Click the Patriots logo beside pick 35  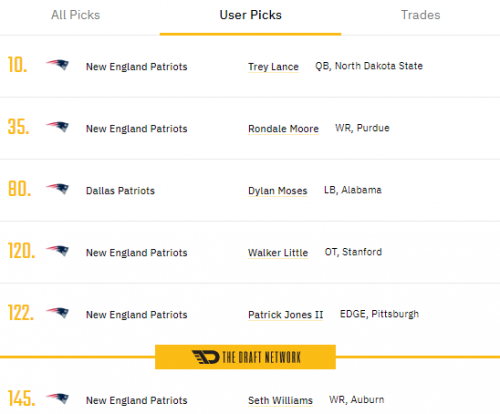[57, 127]
